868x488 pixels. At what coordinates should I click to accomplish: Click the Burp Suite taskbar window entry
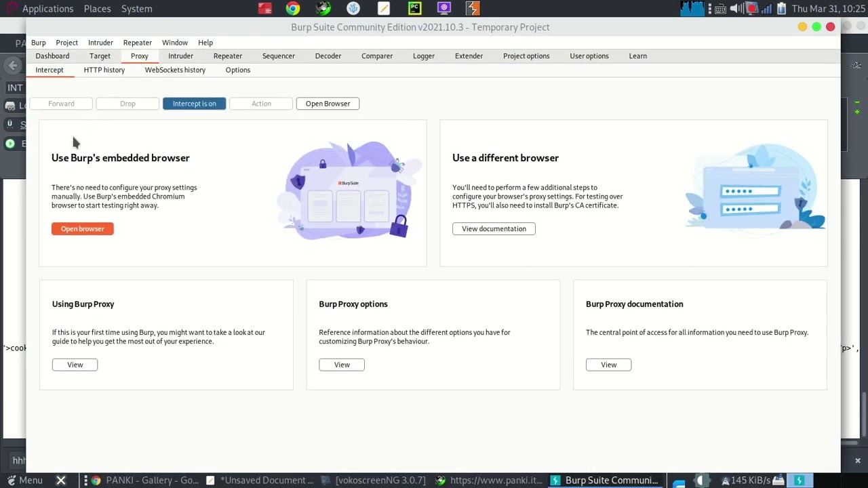[605, 480]
